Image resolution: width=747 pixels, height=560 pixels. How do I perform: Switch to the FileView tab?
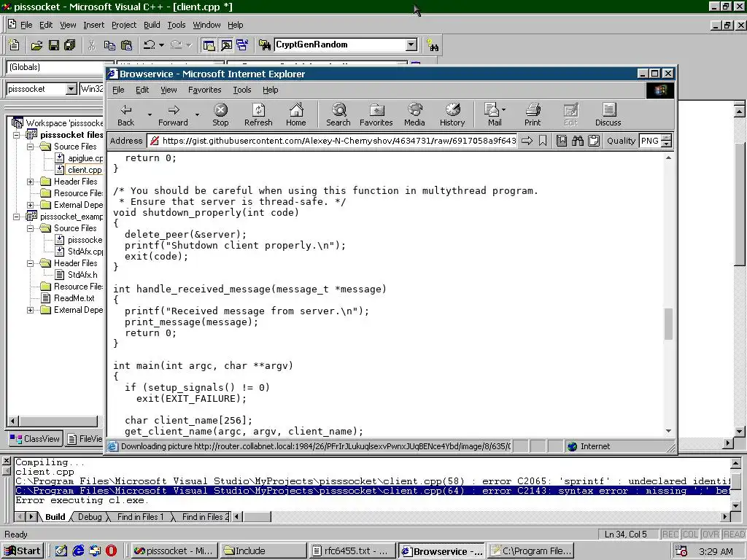click(x=85, y=439)
